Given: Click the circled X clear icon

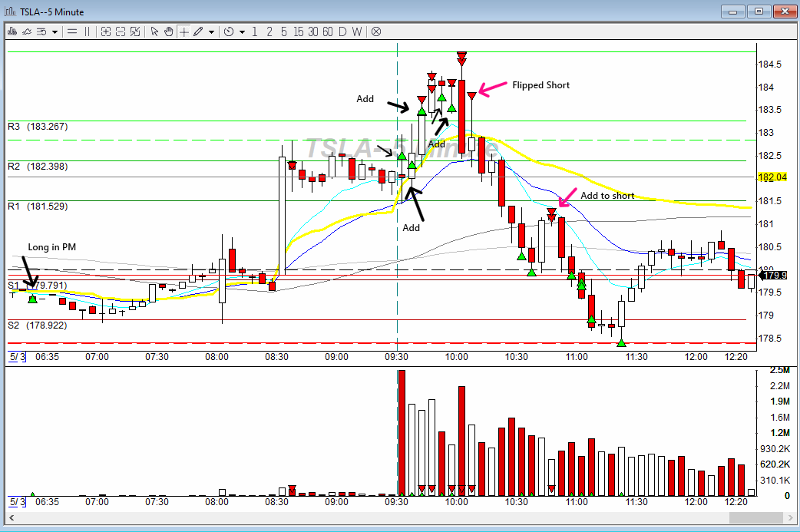Looking at the screenshot, I should point(376,31).
